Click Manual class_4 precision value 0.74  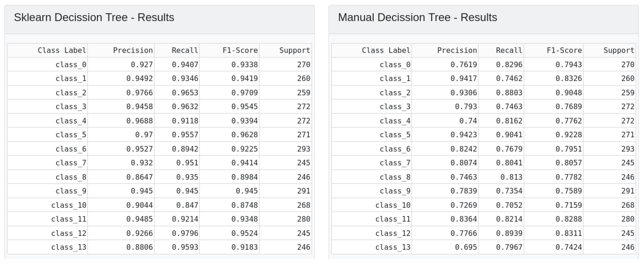pyautogui.click(x=468, y=121)
